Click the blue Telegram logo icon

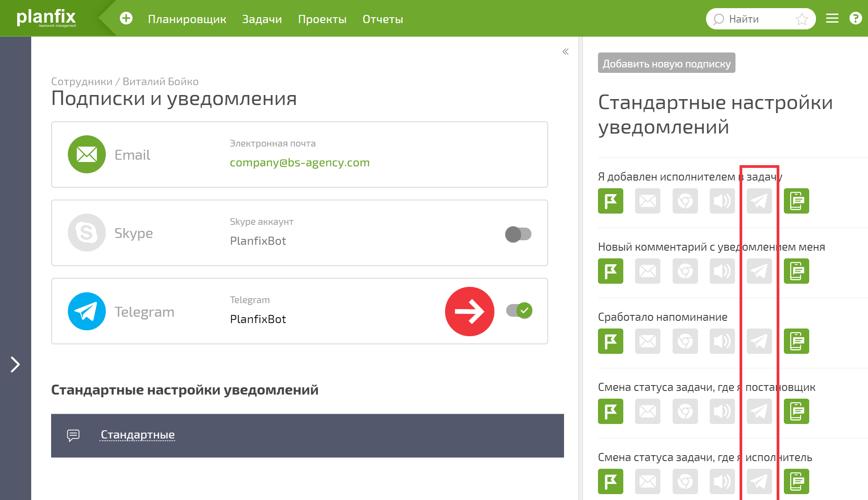click(x=87, y=311)
